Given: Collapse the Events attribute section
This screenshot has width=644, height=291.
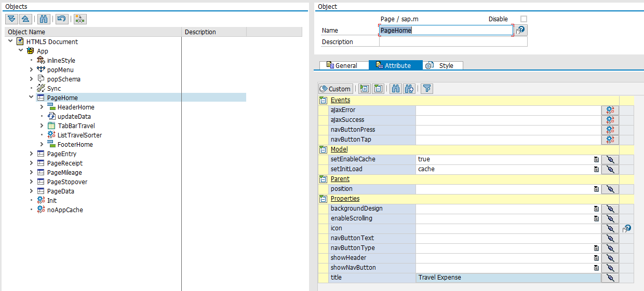Looking at the screenshot, I should tap(323, 100).
